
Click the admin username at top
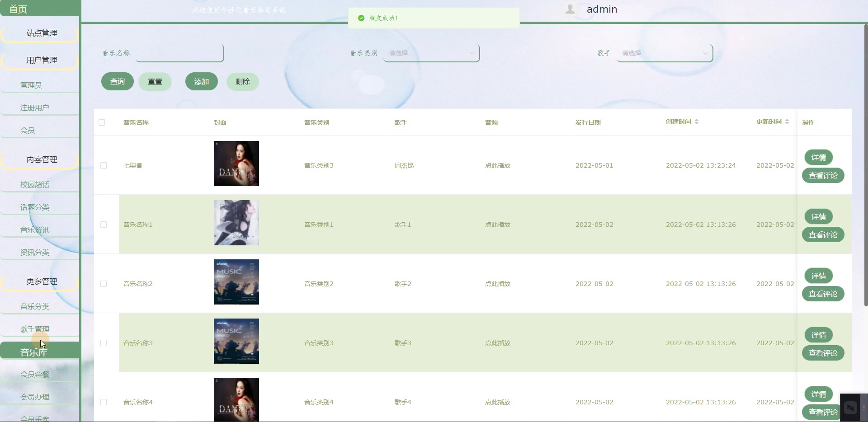(x=602, y=9)
